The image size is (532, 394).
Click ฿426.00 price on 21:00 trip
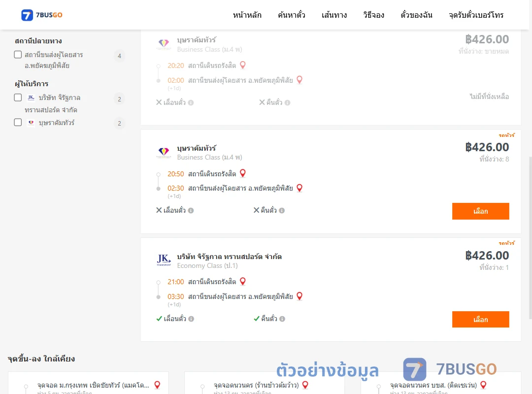tap(487, 255)
